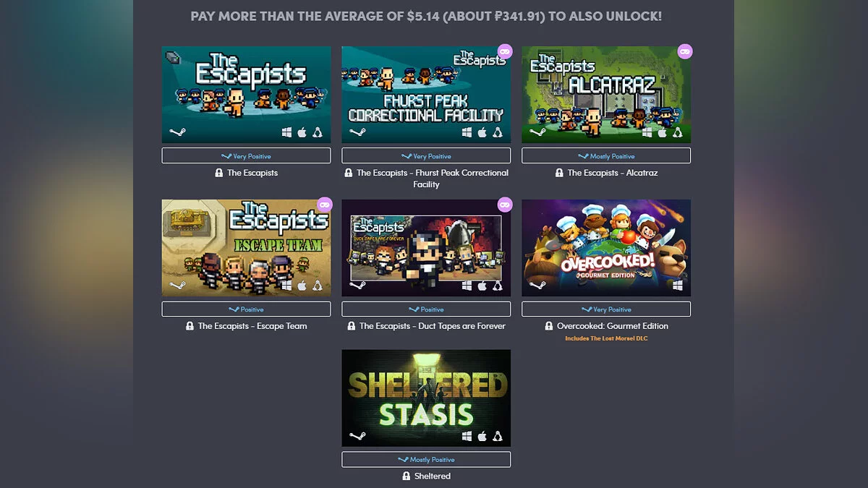Image resolution: width=868 pixels, height=488 pixels.
Task: Click the lock icon beside Sheltered title
Action: point(407,476)
